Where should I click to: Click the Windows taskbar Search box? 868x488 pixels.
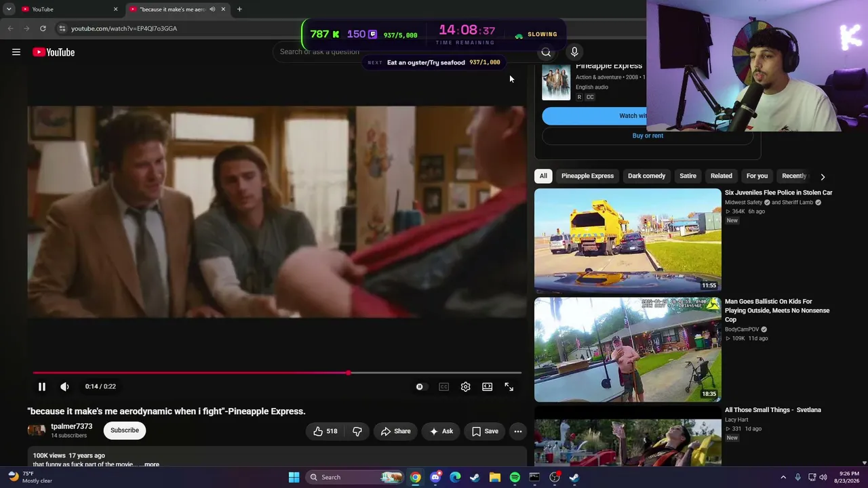[355, 477]
